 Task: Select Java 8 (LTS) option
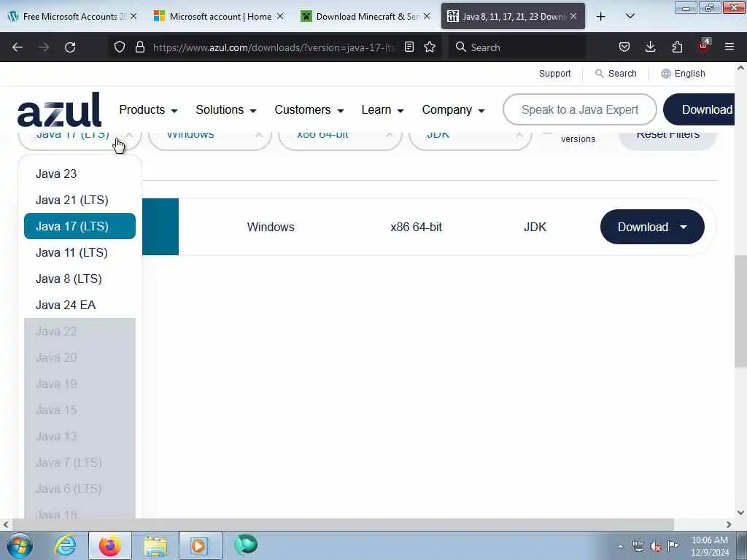(x=80, y=279)
